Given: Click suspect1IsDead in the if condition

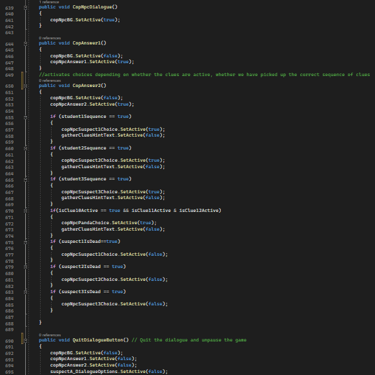Looking at the screenshot, I should [81, 242].
